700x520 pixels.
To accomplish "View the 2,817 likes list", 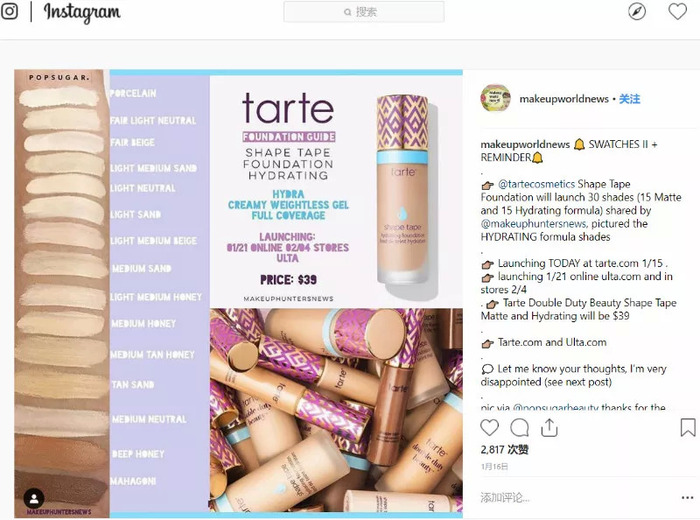I will click(504, 449).
